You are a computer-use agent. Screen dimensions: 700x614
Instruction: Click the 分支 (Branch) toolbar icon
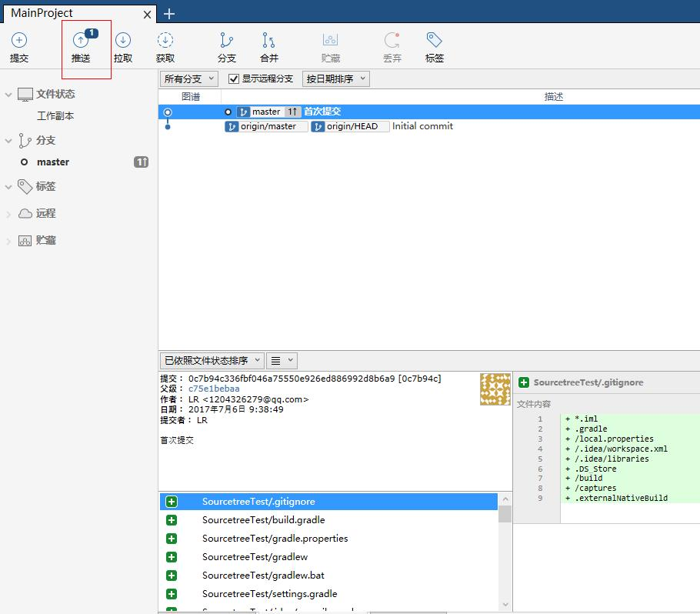pos(227,40)
